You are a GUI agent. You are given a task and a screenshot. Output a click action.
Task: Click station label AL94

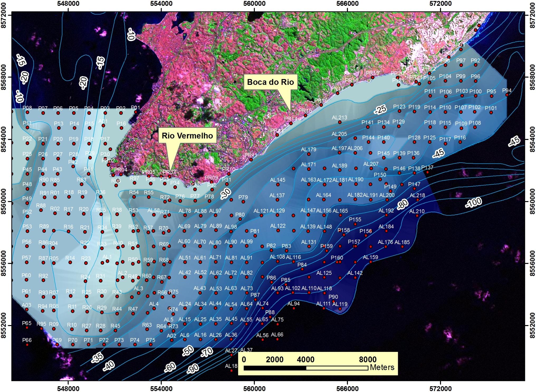pyautogui.click(x=294, y=304)
